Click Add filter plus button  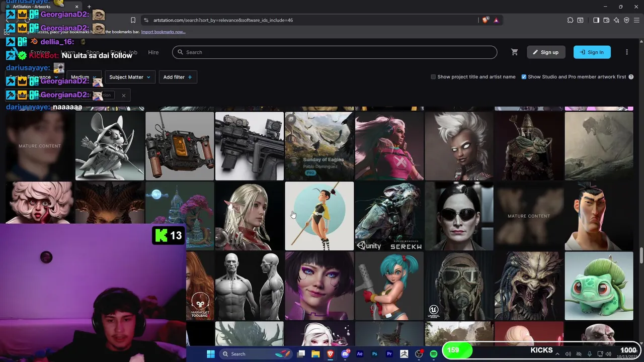coord(178,77)
